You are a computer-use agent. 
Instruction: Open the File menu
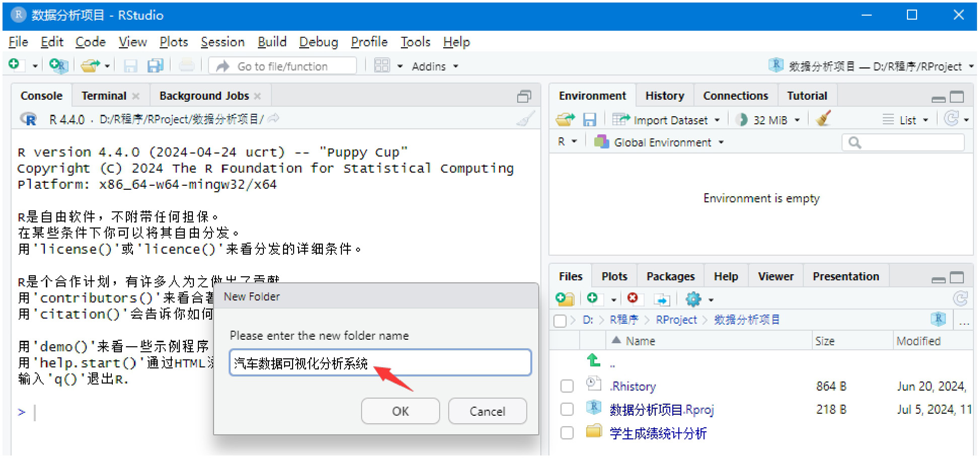18,42
